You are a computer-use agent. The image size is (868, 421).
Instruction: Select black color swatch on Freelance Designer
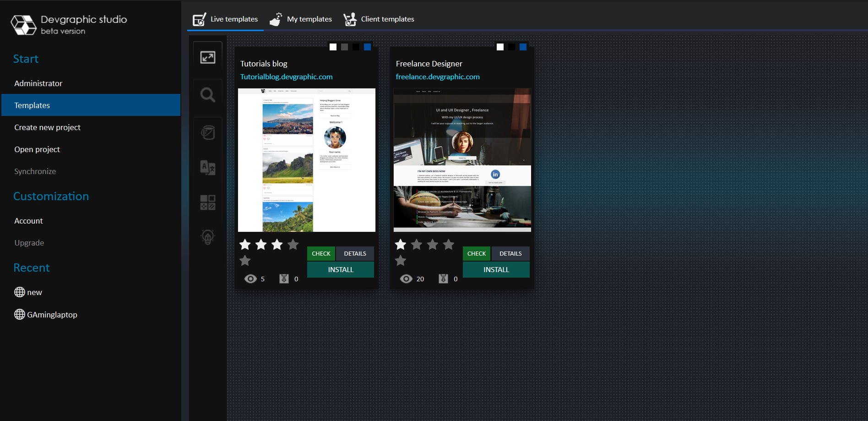511,47
